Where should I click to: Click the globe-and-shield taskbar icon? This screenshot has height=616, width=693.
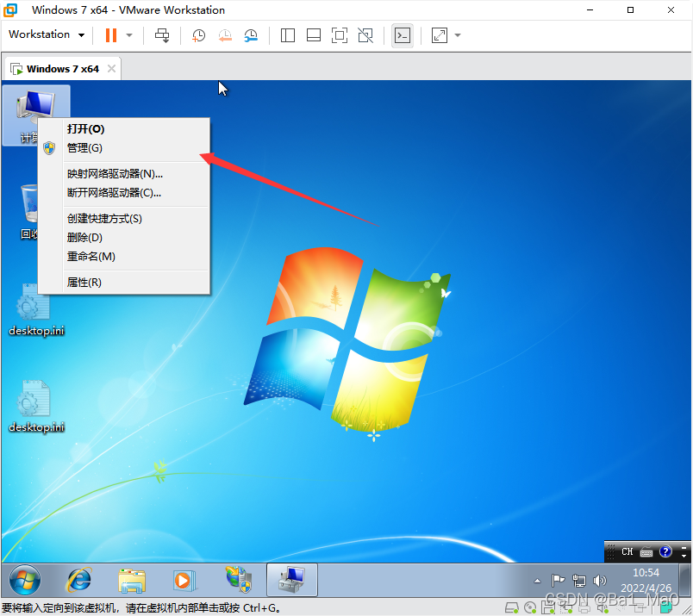239,580
